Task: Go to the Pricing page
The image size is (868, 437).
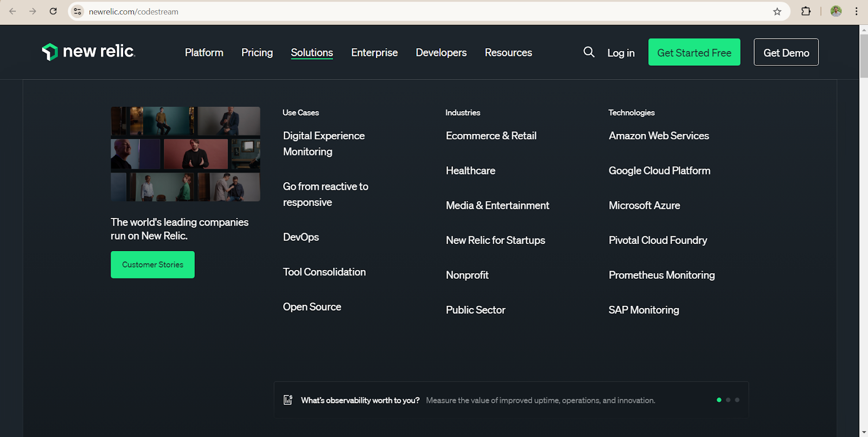Action: click(x=257, y=53)
